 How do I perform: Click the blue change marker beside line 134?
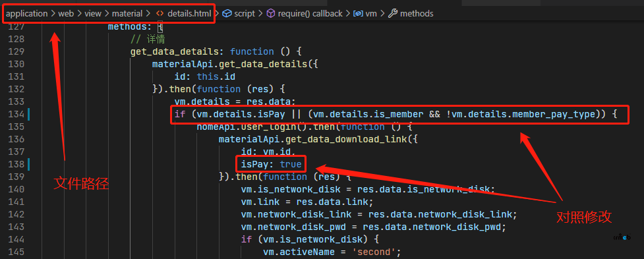[x=29, y=114]
